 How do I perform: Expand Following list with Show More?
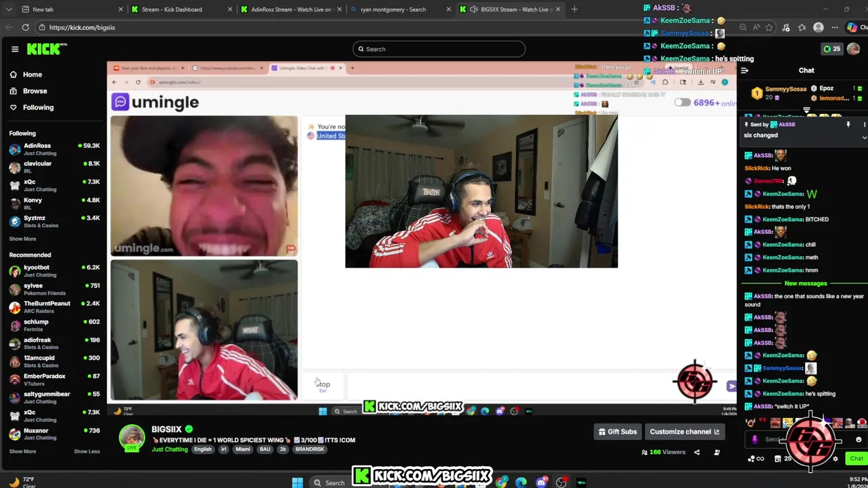click(x=22, y=239)
